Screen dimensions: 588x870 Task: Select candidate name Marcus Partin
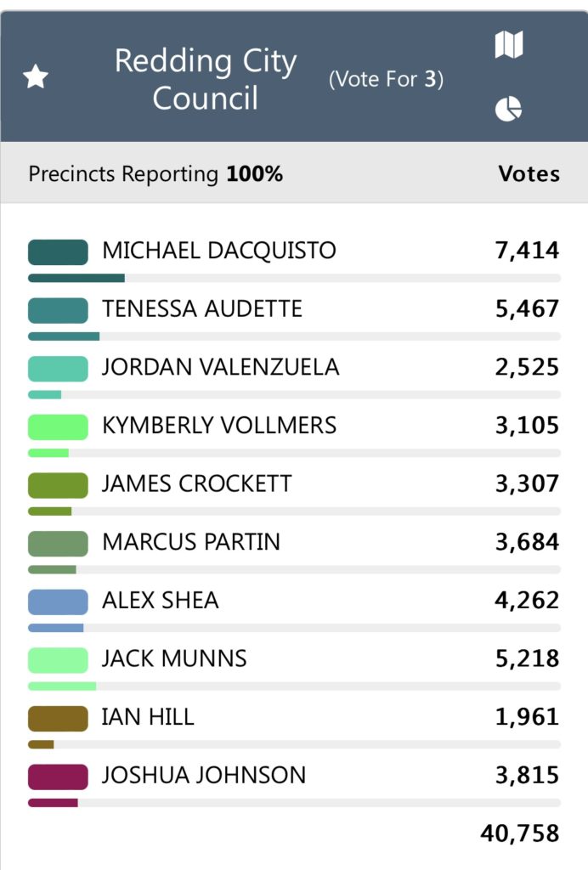coord(191,542)
